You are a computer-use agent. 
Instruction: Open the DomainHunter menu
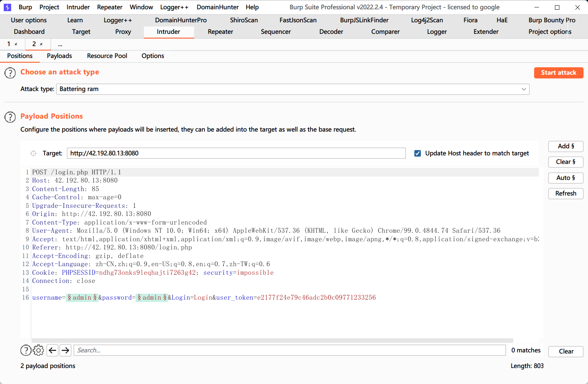pos(218,7)
